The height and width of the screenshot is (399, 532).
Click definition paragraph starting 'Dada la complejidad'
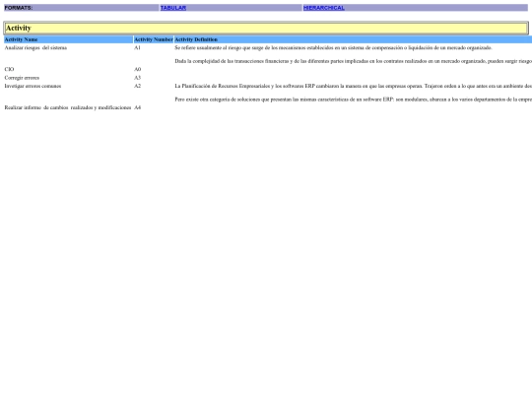[354, 61]
